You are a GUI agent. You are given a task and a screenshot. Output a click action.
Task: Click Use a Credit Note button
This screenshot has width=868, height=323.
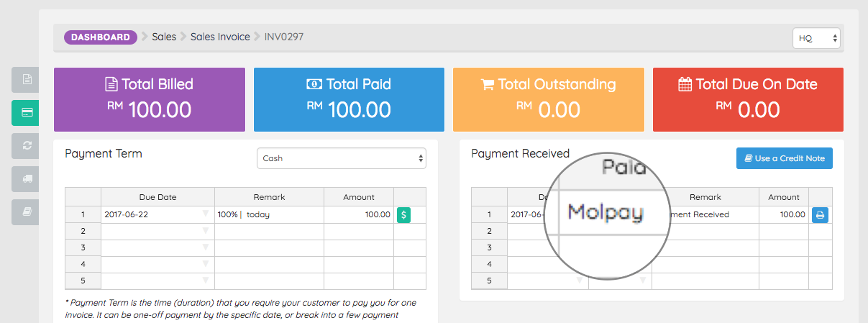pos(785,158)
